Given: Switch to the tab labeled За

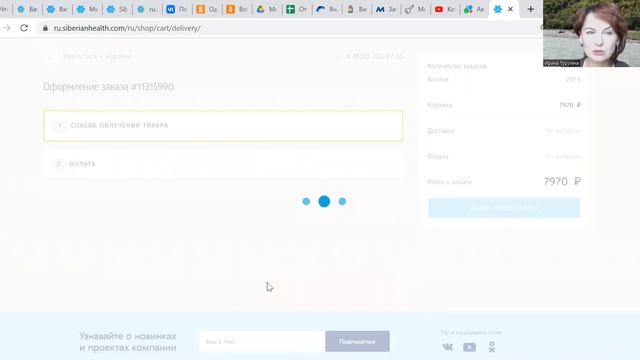Looking at the screenshot, I should click(386, 9).
